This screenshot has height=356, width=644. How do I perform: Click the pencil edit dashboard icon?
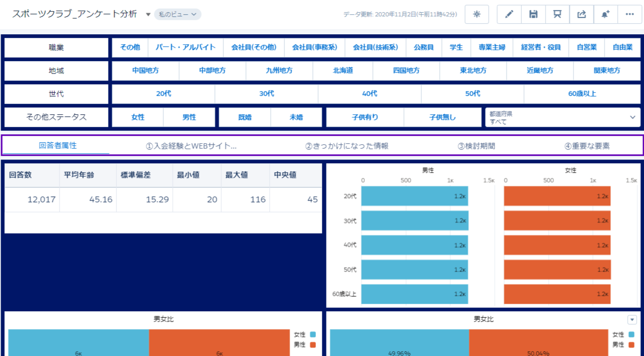(x=509, y=14)
